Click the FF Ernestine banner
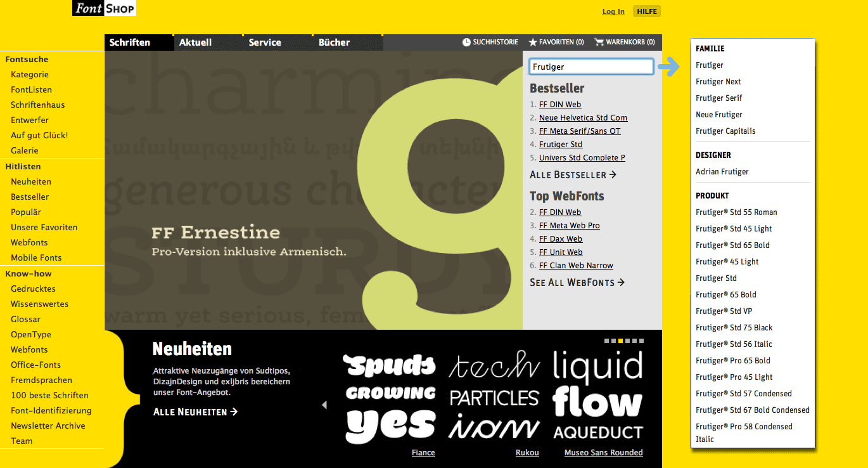Image resolution: width=868 pixels, height=468 pixels. pos(314,190)
